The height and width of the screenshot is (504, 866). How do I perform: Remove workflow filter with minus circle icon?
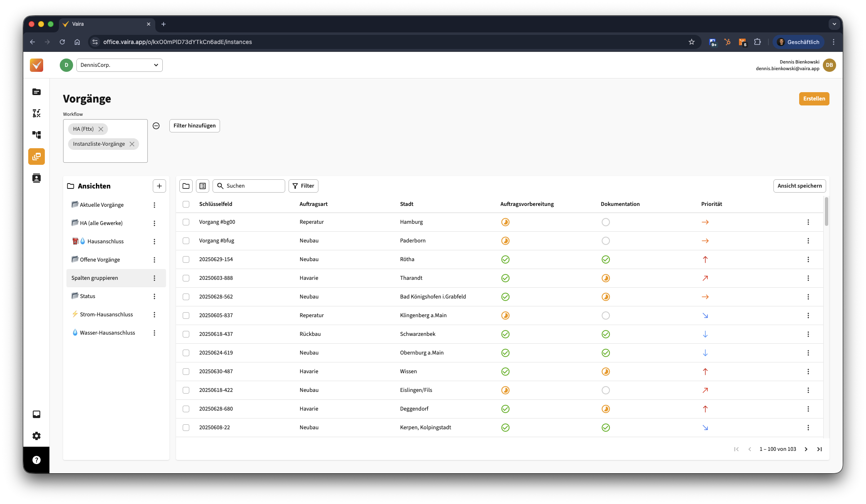click(156, 126)
